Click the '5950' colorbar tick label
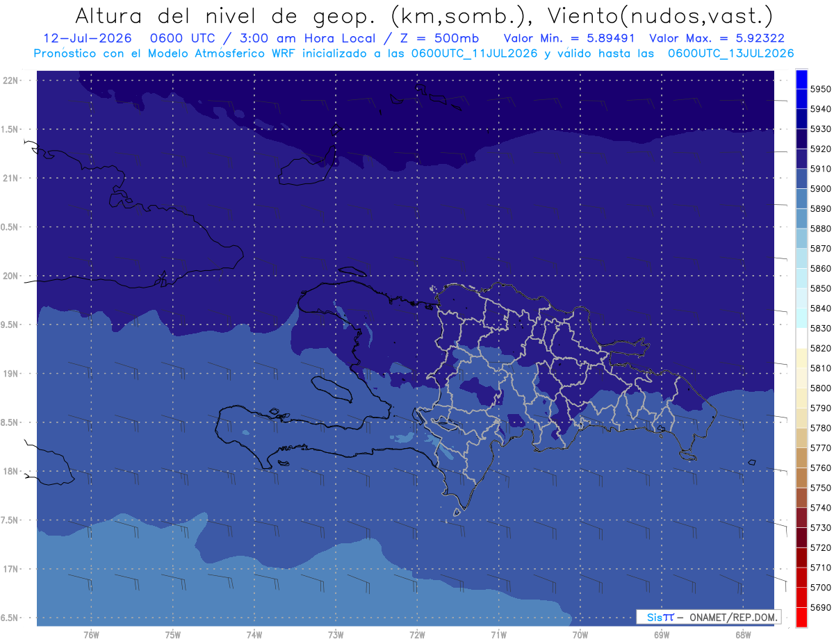The width and height of the screenshot is (834, 644). pos(820,90)
